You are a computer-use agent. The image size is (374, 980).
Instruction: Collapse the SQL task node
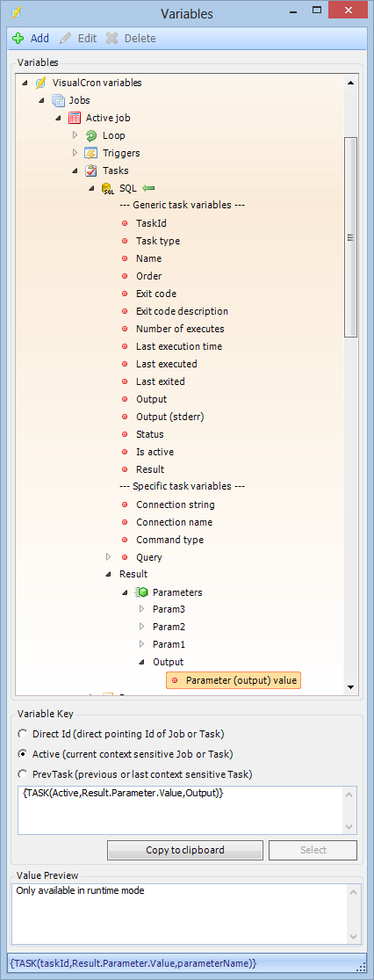pos(92,188)
